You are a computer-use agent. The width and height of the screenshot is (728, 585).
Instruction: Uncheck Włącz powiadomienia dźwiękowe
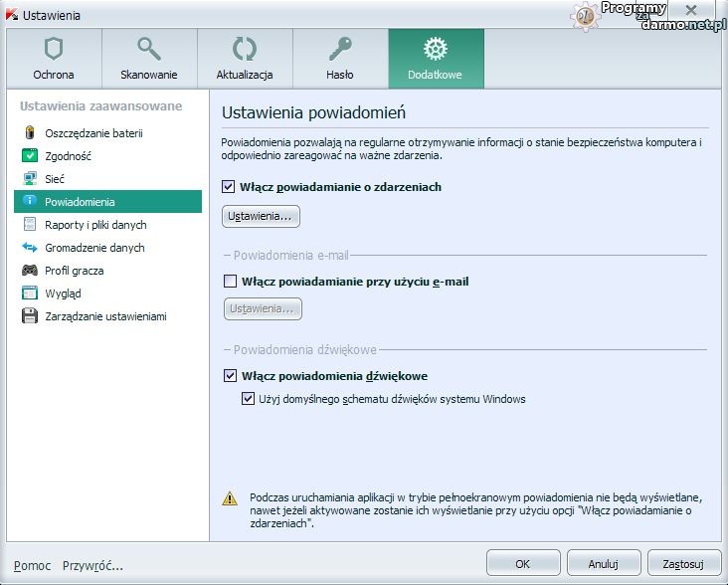(231, 375)
